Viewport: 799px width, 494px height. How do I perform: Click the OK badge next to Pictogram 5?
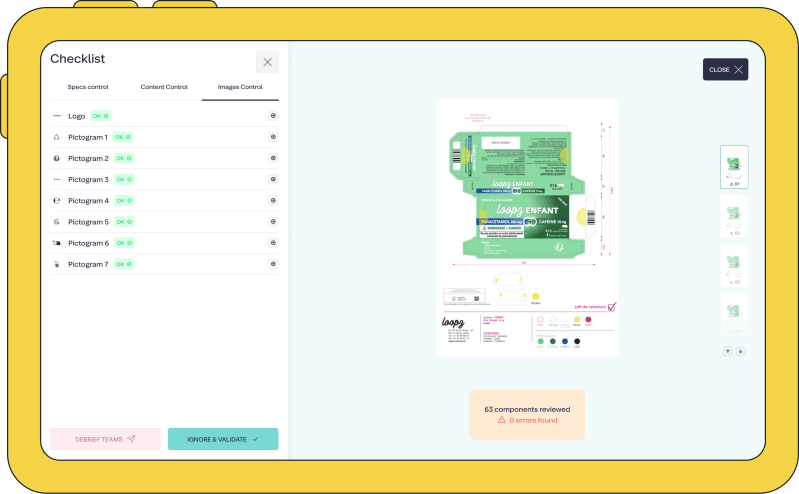124,222
